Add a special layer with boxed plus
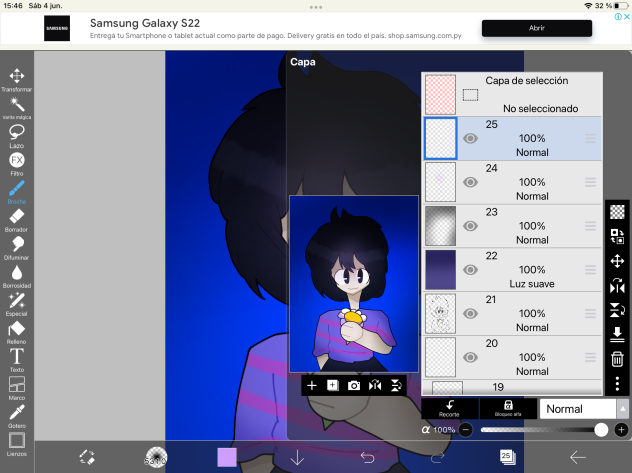Viewport: 632px width, 473px height. [333, 386]
